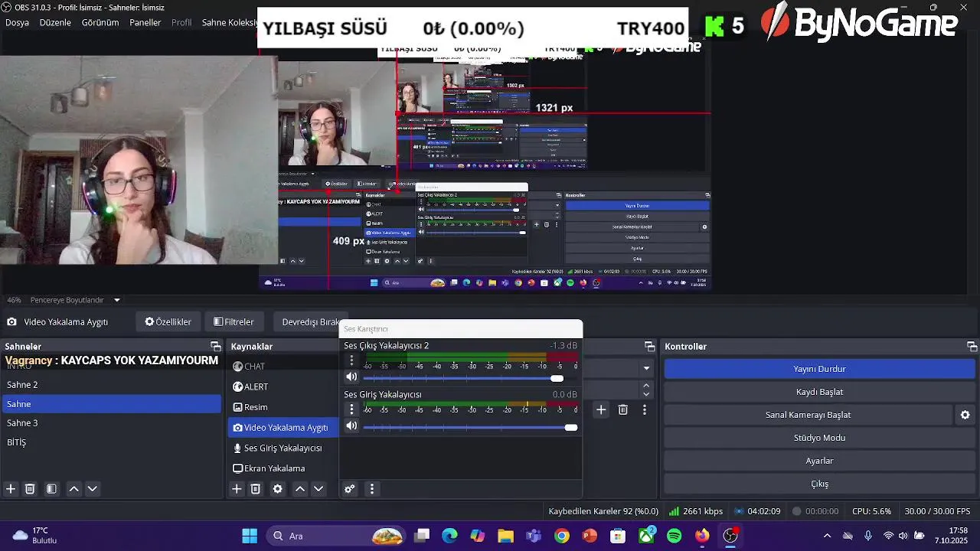Open Ayarlar settings button
The height and width of the screenshot is (551, 980).
pyautogui.click(x=819, y=461)
